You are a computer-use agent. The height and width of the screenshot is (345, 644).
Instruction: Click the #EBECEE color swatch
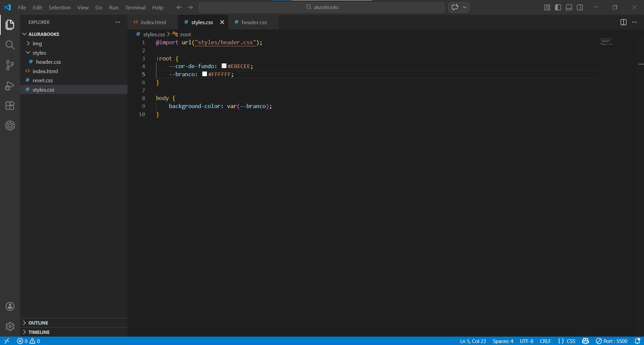tap(224, 66)
